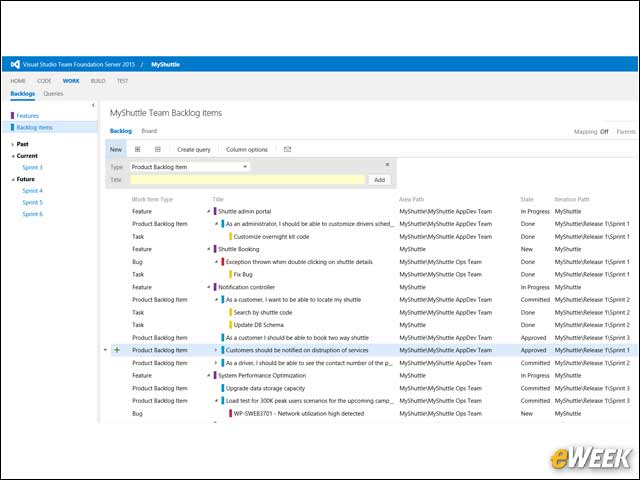640x480 pixels.
Task: Collapse System Performance Optimization feature
Action: [209, 376]
